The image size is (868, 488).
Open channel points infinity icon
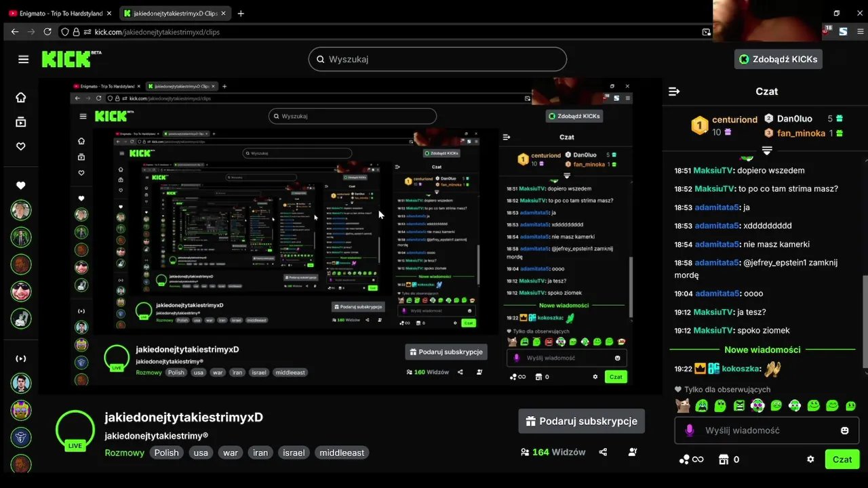coord(691,460)
